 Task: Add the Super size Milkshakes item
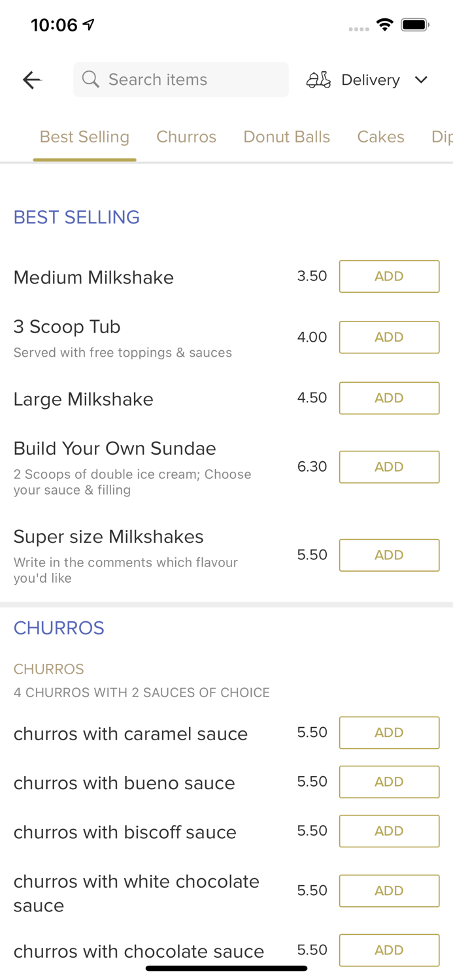click(389, 555)
